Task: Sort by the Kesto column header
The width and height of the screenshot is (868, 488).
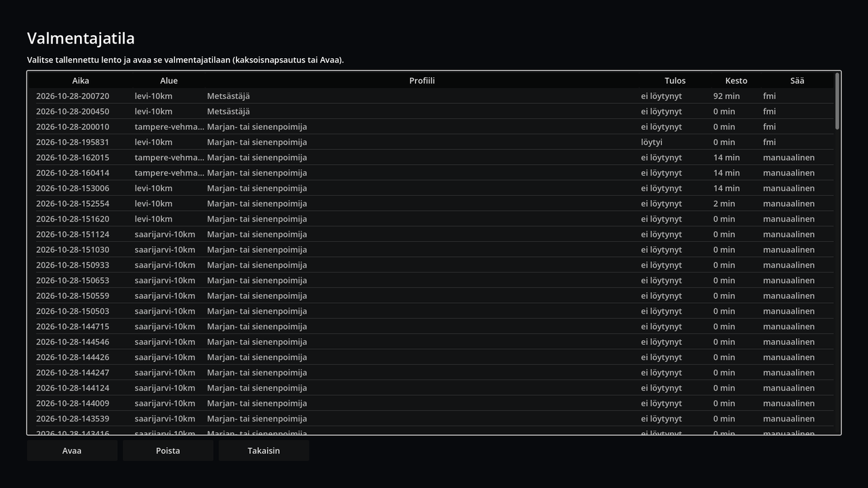Action: click(x=736, y=81)
